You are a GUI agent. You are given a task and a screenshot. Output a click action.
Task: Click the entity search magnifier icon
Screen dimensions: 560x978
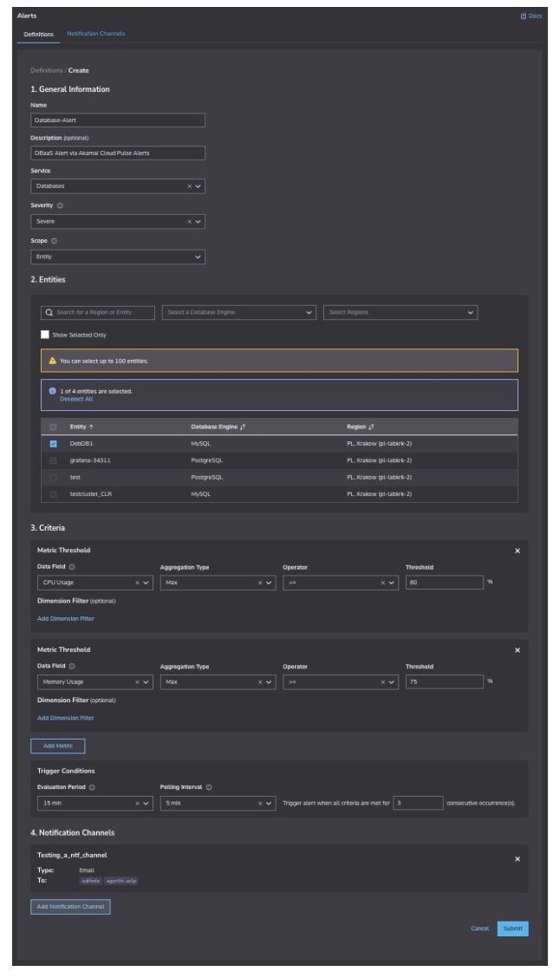[49, 312]
